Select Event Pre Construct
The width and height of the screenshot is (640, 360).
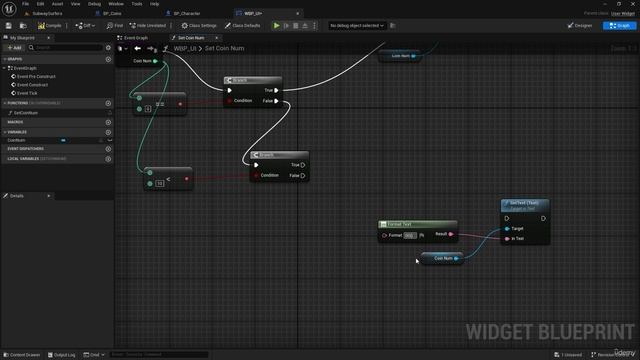pyautogui.click(x=36, y=76)
